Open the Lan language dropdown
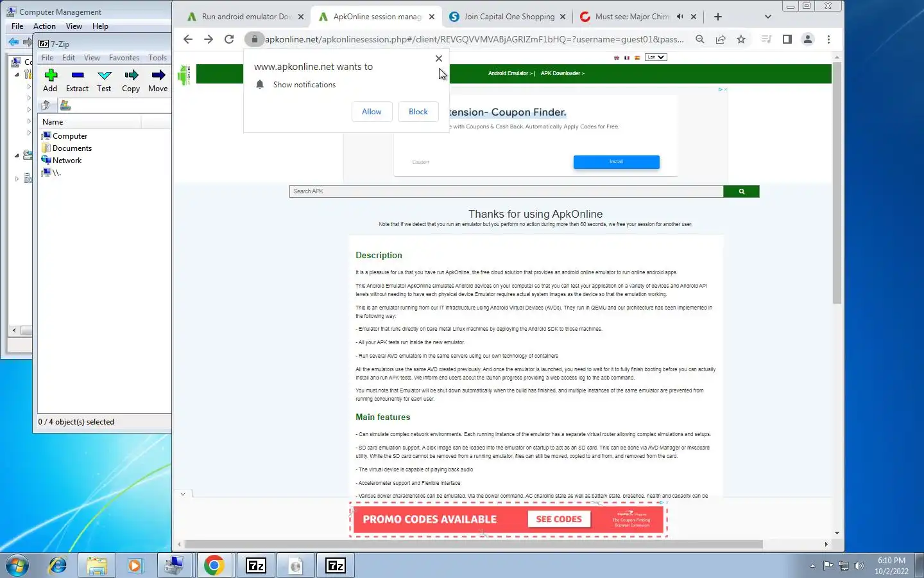The image size is (924, 578). pos(656,57)
